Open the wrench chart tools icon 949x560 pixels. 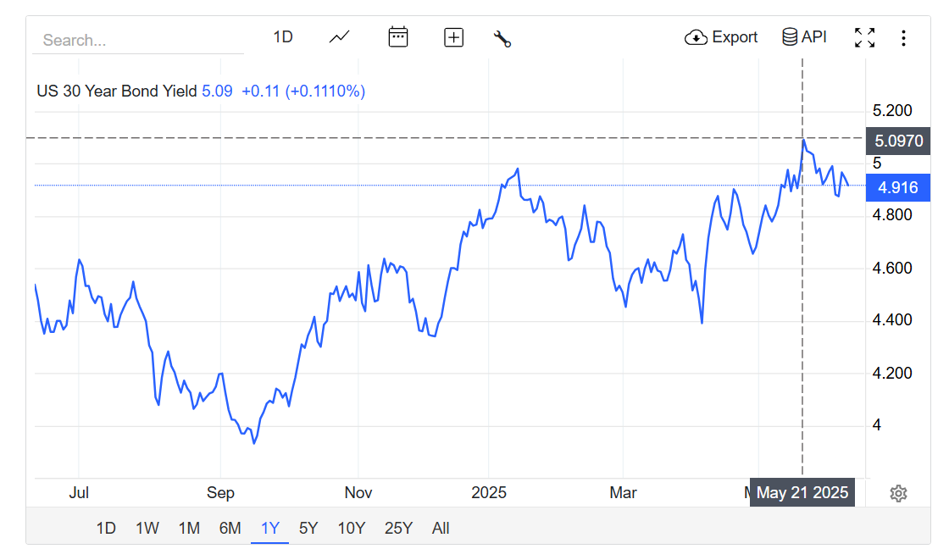[x=502, y=38]
